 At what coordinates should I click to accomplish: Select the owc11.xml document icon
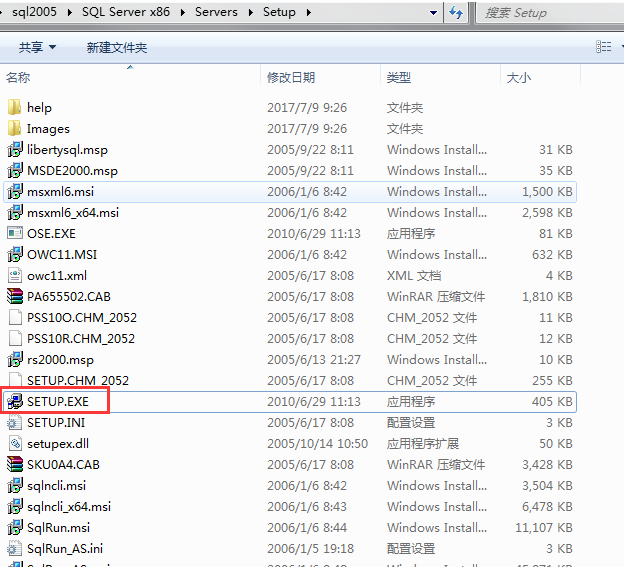coord(15,275)
